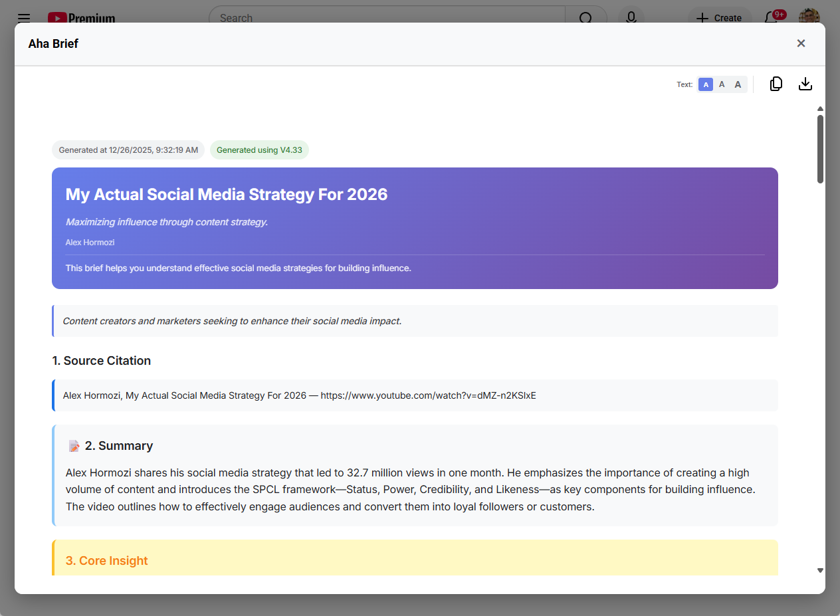Open the account avatar menu

(809, 18)
